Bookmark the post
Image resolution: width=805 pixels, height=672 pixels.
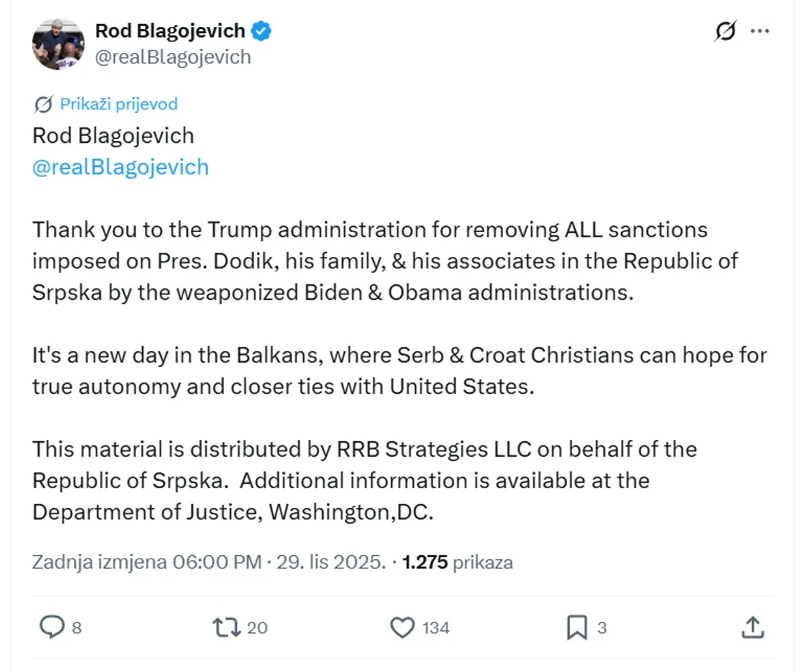pos(577,628)
